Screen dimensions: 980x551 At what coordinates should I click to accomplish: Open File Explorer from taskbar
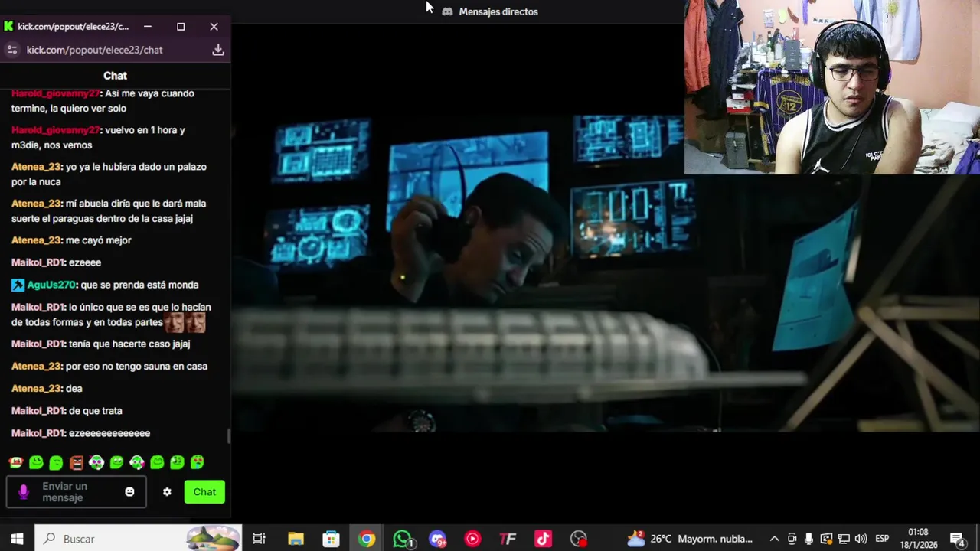pos(296,539)
